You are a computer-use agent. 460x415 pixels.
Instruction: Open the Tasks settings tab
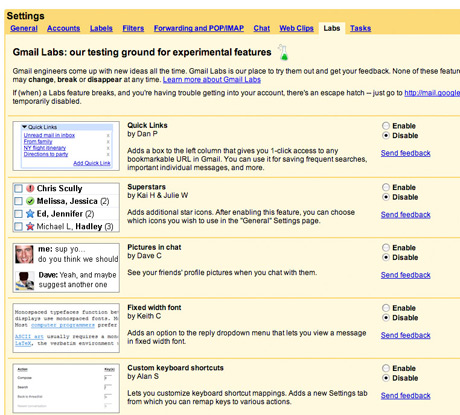coord(360,28)
